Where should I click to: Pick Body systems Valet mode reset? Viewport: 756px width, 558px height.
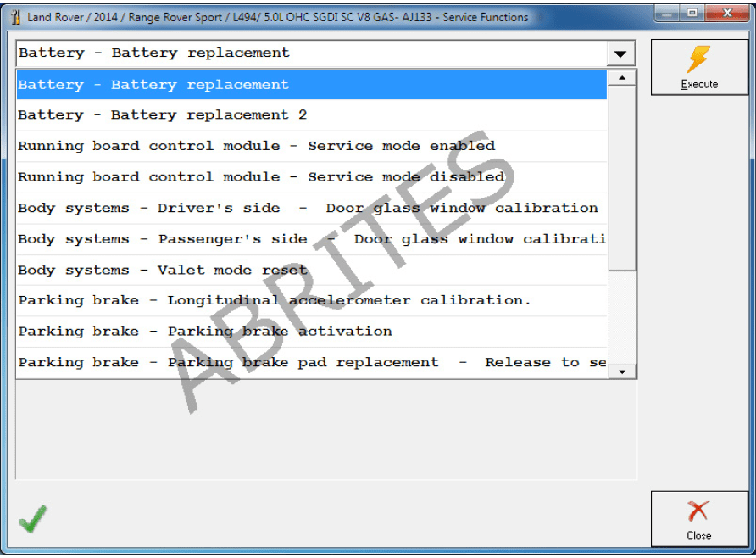point(310,270)
